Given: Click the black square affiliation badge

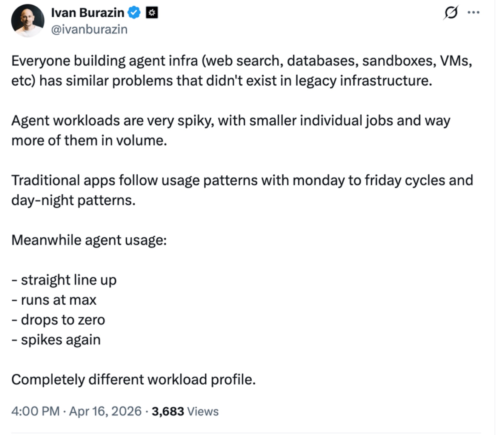Looking at the screenshot, I should pyautogui.click(x=152, y=13).
